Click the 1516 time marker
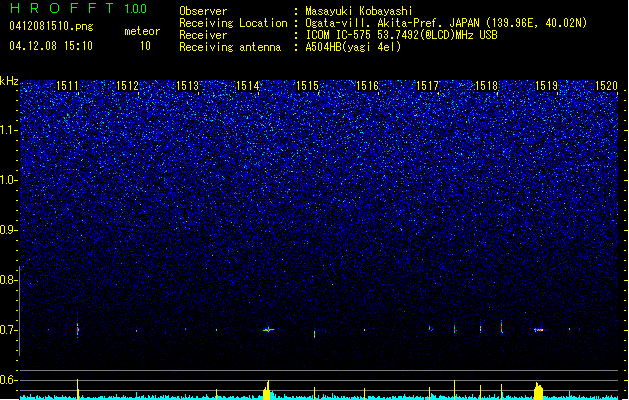The height and width of the screenshot is (400, 629). click(x=367, y=85)
